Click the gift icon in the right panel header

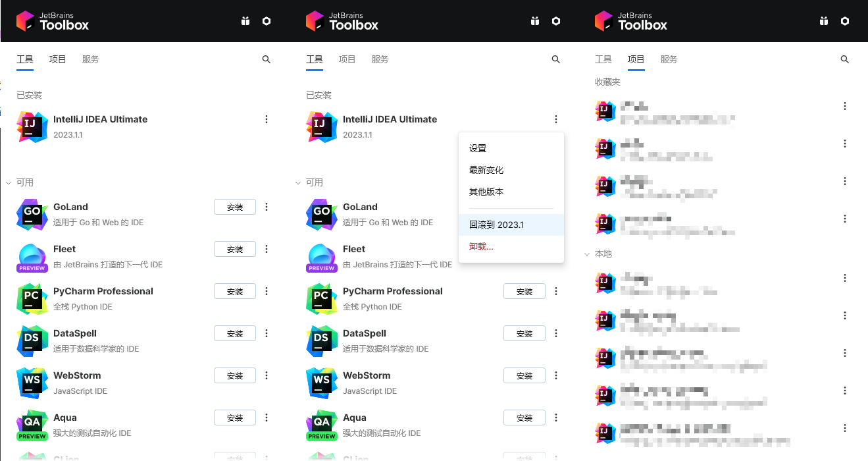[824, 21]
